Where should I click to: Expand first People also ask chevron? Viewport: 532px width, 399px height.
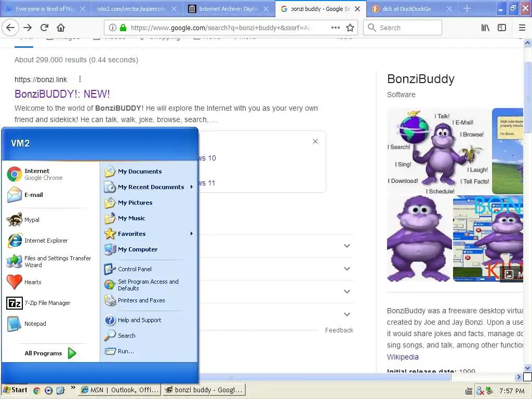coord(347,246)
